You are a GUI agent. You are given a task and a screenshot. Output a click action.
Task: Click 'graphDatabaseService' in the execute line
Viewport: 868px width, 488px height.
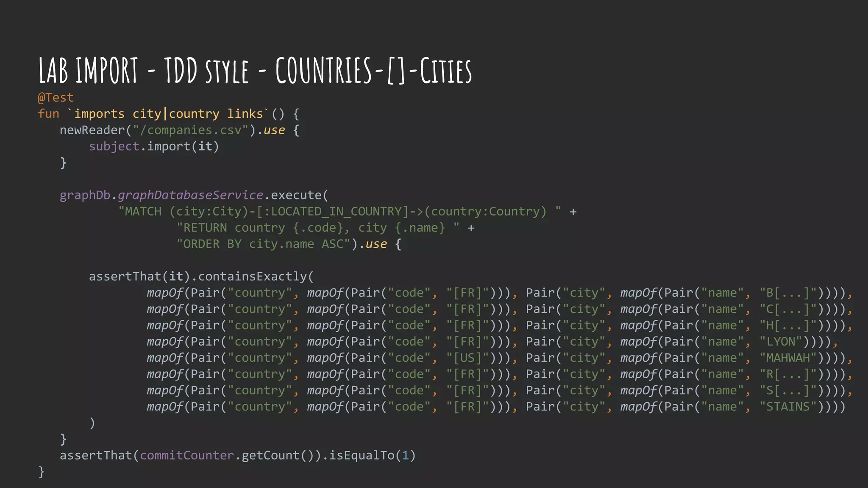190,195
